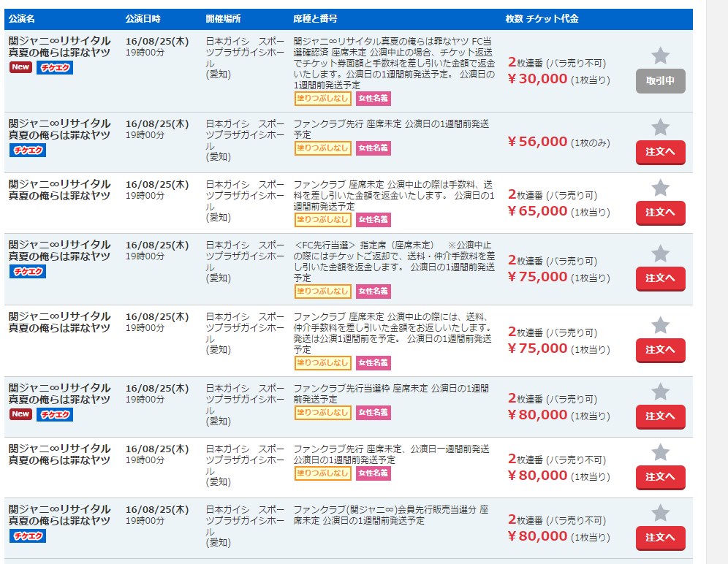Screen dimensions: 728x564
Task: Click the 枚数 チケット代金 column header
Action: [x=542, y=19]
